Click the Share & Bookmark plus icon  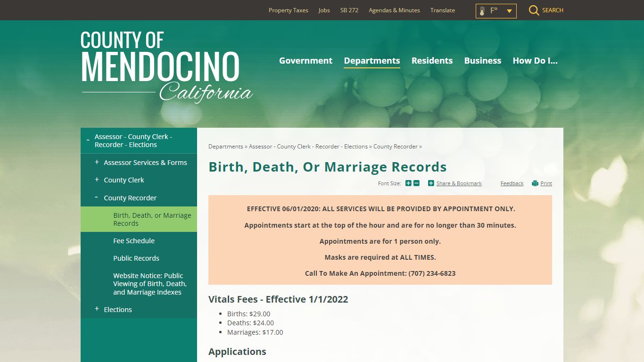431,183
